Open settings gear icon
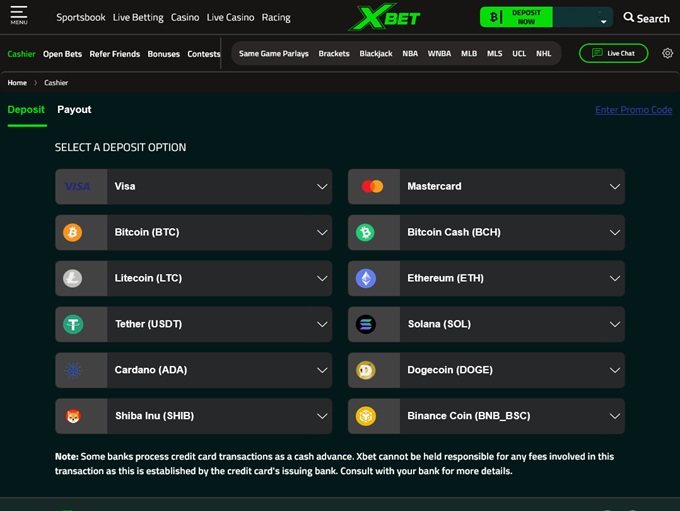This screenshot has width=680, height=511. (x=668, y=53)
